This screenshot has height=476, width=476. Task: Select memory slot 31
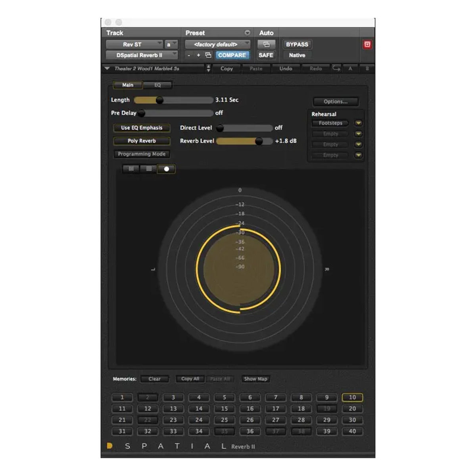tap(122, 431)
